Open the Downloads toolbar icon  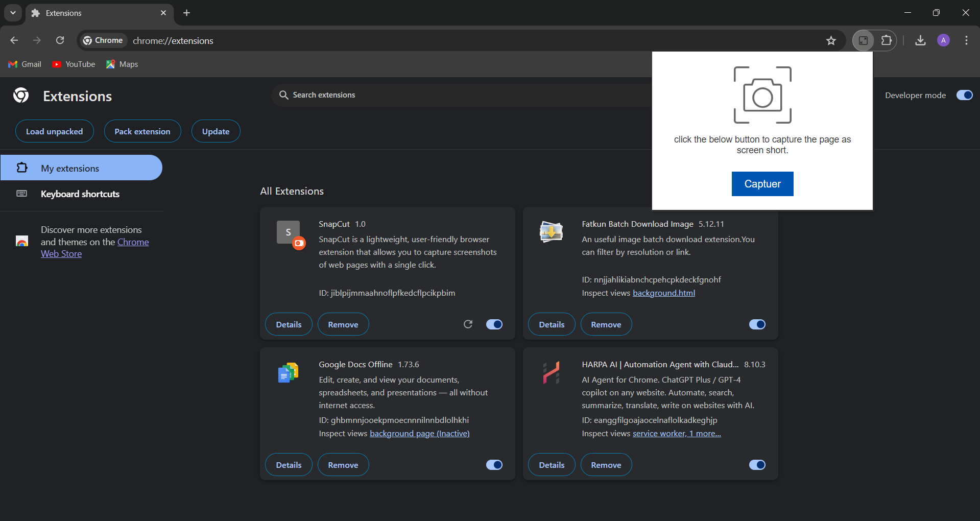920,40
